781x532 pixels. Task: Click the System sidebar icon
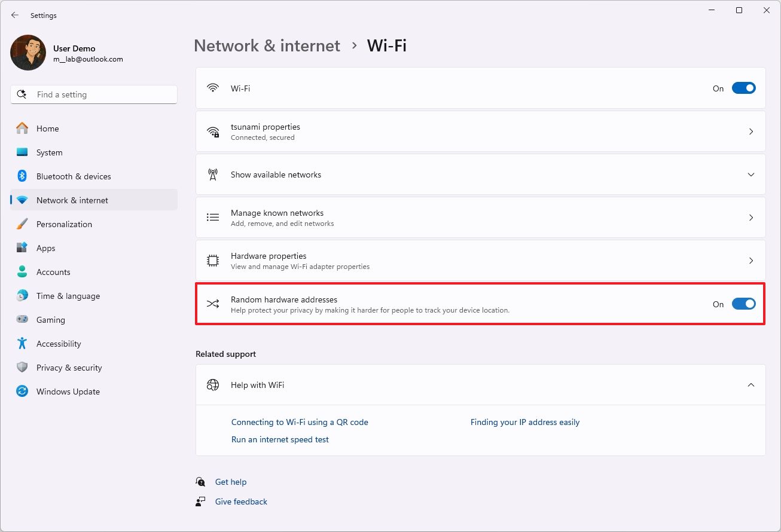click(x=23, y=152)
